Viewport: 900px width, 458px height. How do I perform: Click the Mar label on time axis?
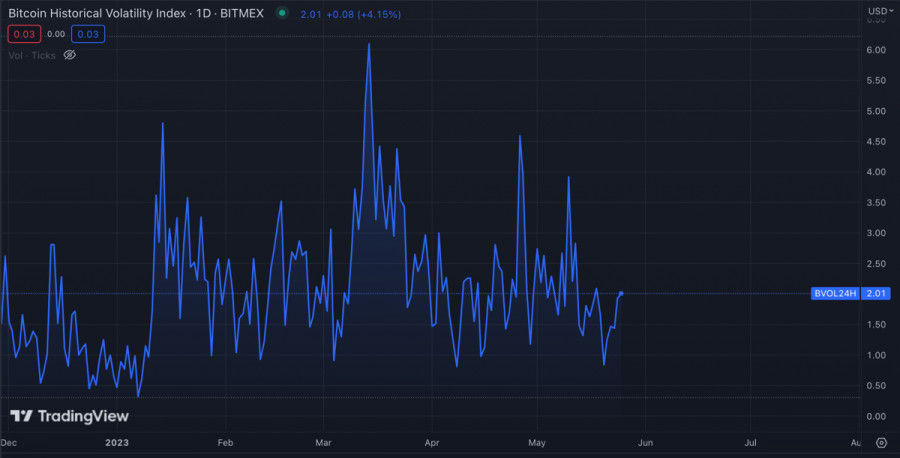[323, 441]
